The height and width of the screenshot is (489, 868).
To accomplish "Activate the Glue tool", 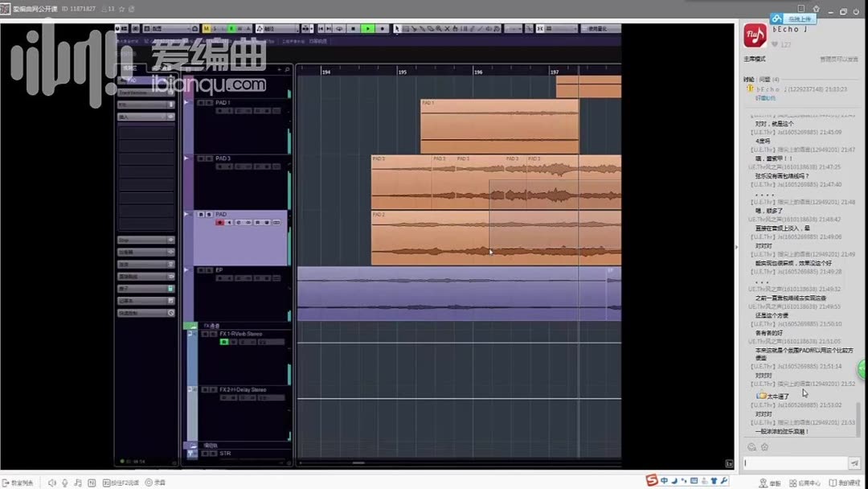I will 421,28.
